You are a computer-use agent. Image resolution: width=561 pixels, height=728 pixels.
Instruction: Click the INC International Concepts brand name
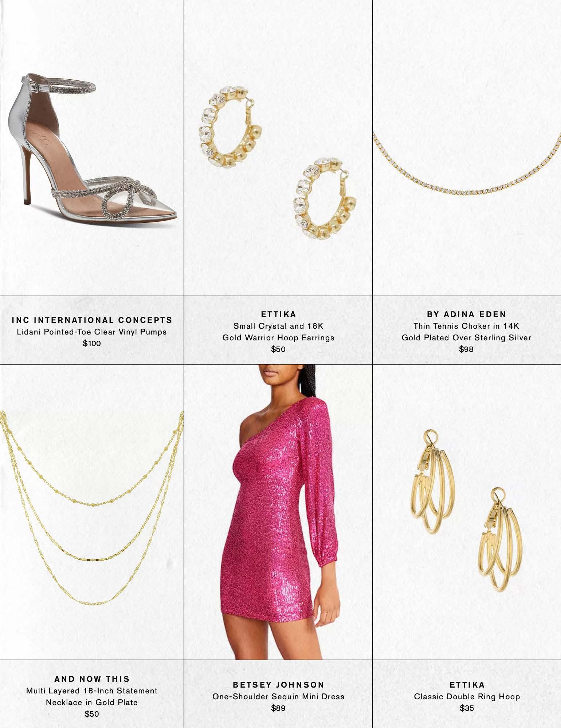92,320
